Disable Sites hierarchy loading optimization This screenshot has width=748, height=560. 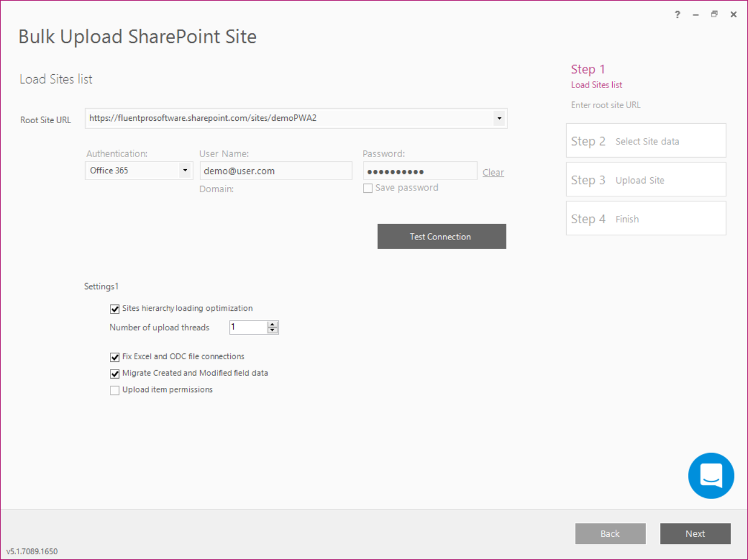click(115, 309)
